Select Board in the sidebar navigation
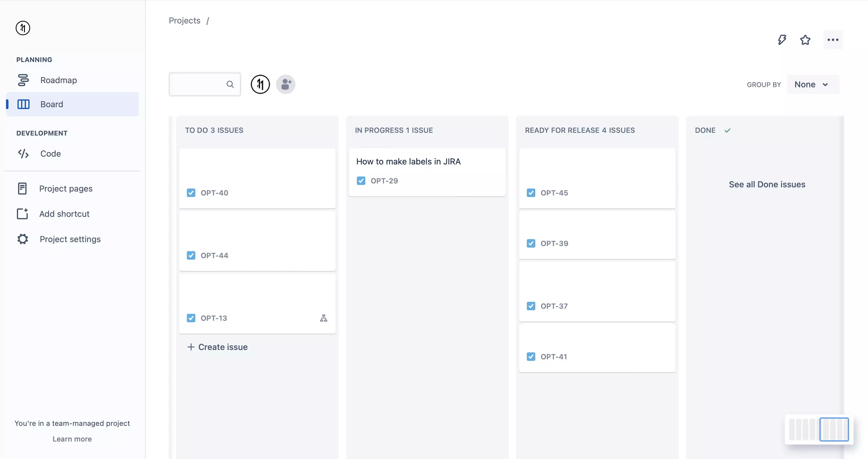The height and width of the screenshot is (459, 868). click(x=52, y=104)
